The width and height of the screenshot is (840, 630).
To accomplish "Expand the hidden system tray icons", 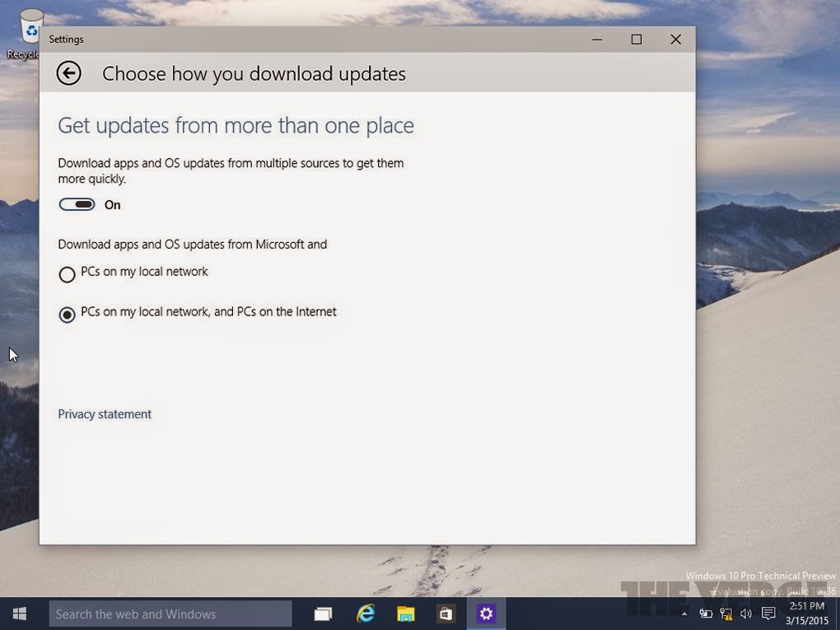I will [684, 614].
